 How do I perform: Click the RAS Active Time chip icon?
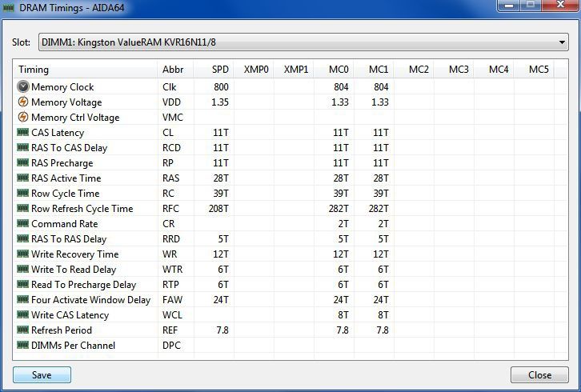coord(23,178)
